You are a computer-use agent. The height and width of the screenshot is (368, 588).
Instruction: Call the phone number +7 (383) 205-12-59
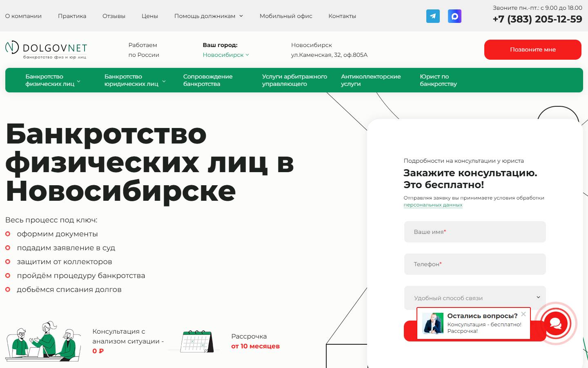point(537,19)
